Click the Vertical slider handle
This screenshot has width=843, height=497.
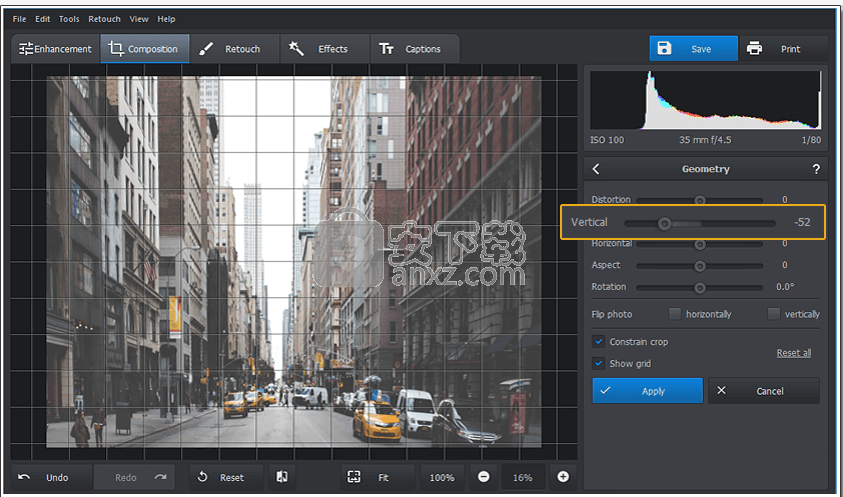click(665, 223)
